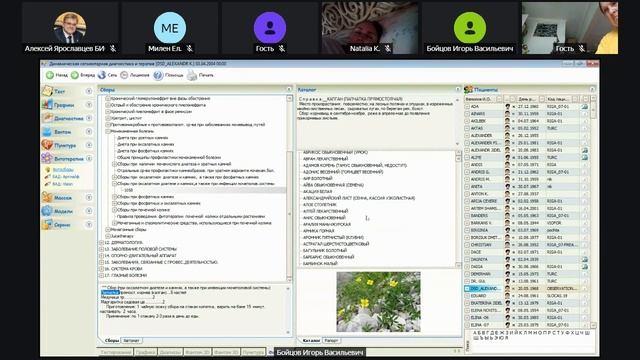The height and width of the screenshot is (360, 640).
Task: Open the first link under Фитотерапия
Action: [x=63, y=169]
